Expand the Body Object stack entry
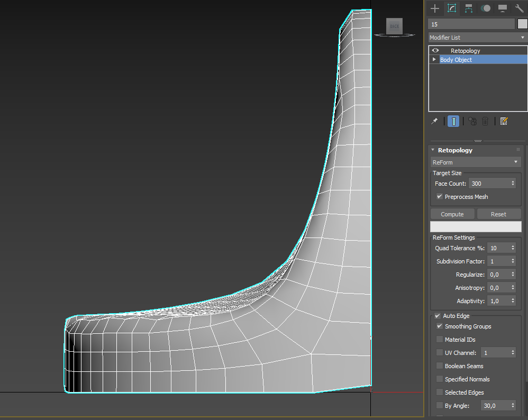The width and height of the screenshot is (528, 420). pos(434,60)
